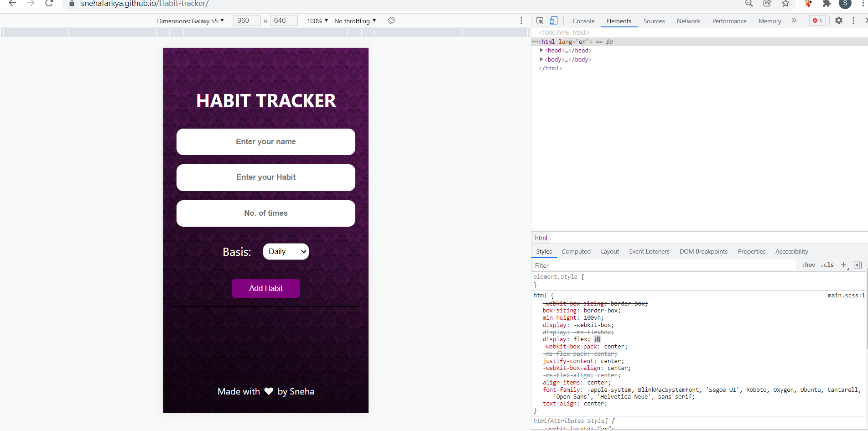Viewport: 868px width, 431px height.
Task: Open the throttling dropdown
Action: coord(354,21)
